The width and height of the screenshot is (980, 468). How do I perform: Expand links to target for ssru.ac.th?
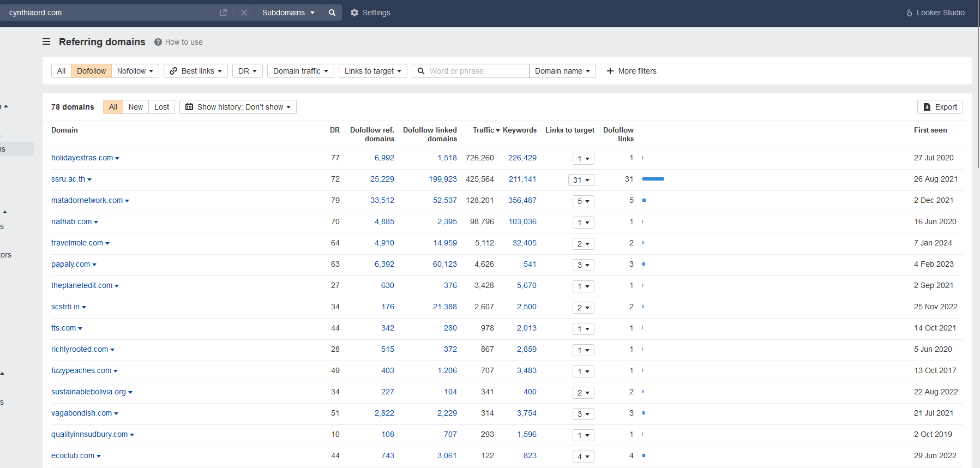point(581,180)
